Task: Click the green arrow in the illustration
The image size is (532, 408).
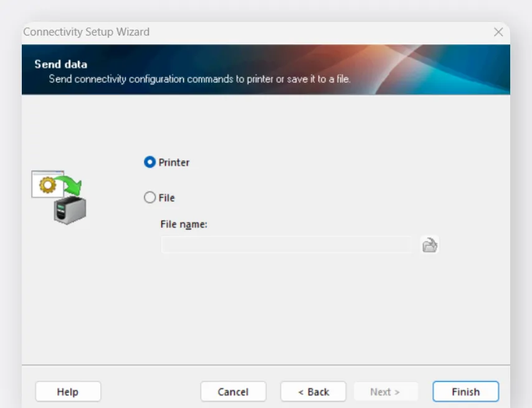Action: [x=70, y=185]
